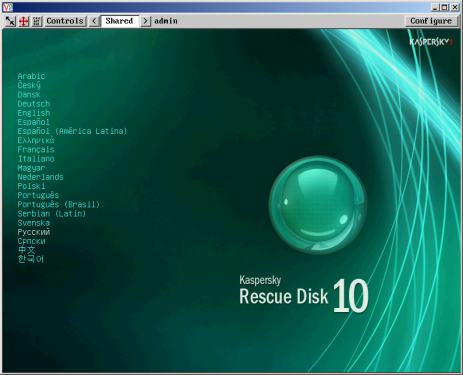Click the Ctrl-Alt-Del keys icon
This screenshot has width=463, height=375.
pos(36,21)
